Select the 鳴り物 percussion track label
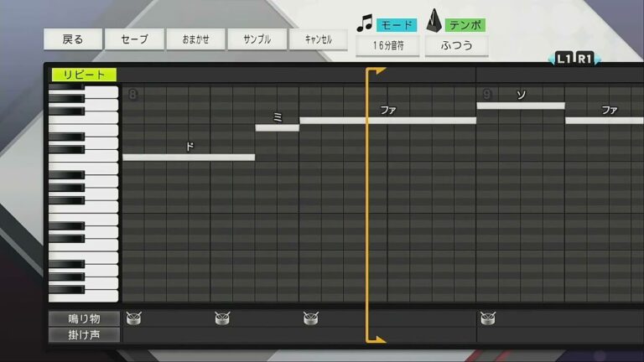The width and height of the screenshot is (644, 362). (84, 318)
